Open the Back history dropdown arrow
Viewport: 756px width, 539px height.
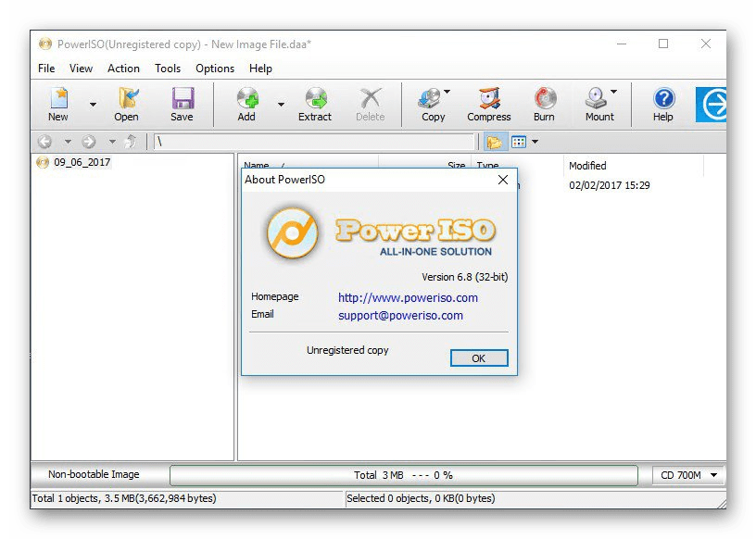(x=68, y=142)
